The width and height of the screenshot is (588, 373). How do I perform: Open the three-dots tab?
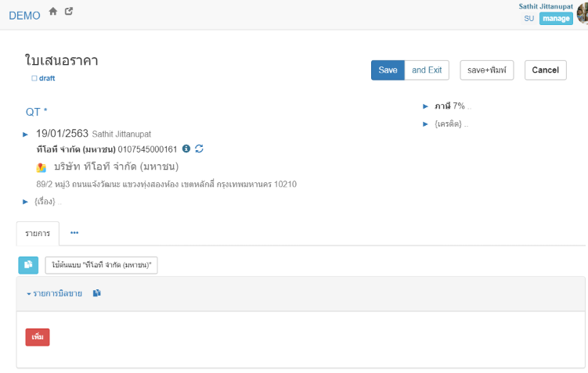[74, 233]
